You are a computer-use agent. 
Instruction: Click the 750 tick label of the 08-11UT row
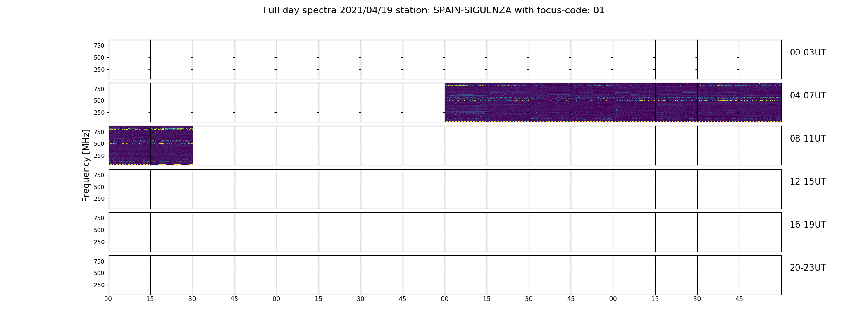[99, 132]
